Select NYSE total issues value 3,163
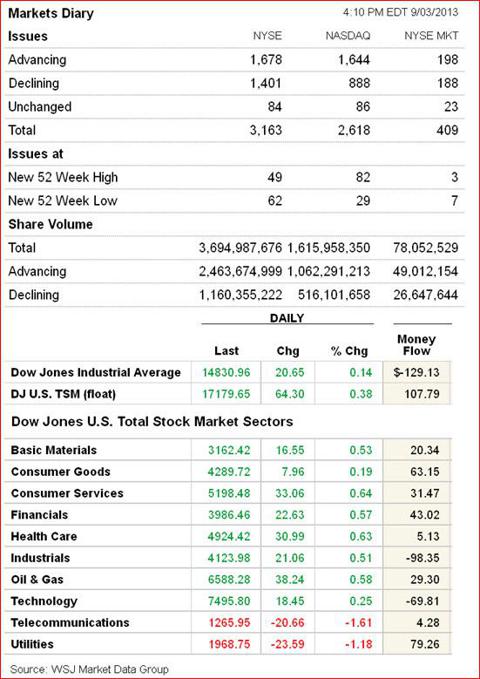Image resolution: width=480 pixels, height=679 pixels. coord(266,130)
